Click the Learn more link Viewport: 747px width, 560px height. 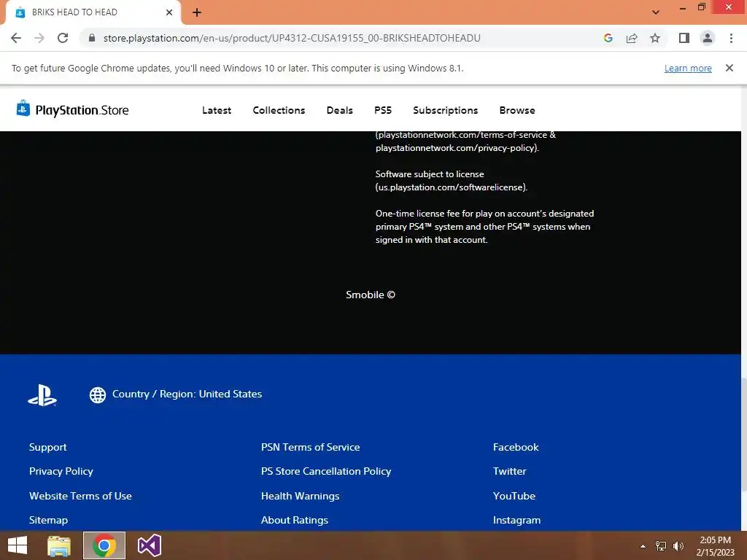coord(688,68)
